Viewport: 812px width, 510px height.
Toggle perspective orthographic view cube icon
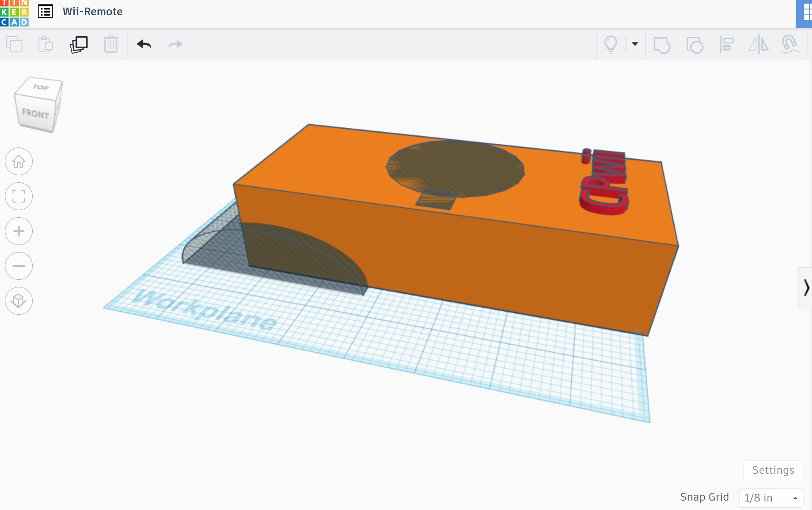point(19,301)
